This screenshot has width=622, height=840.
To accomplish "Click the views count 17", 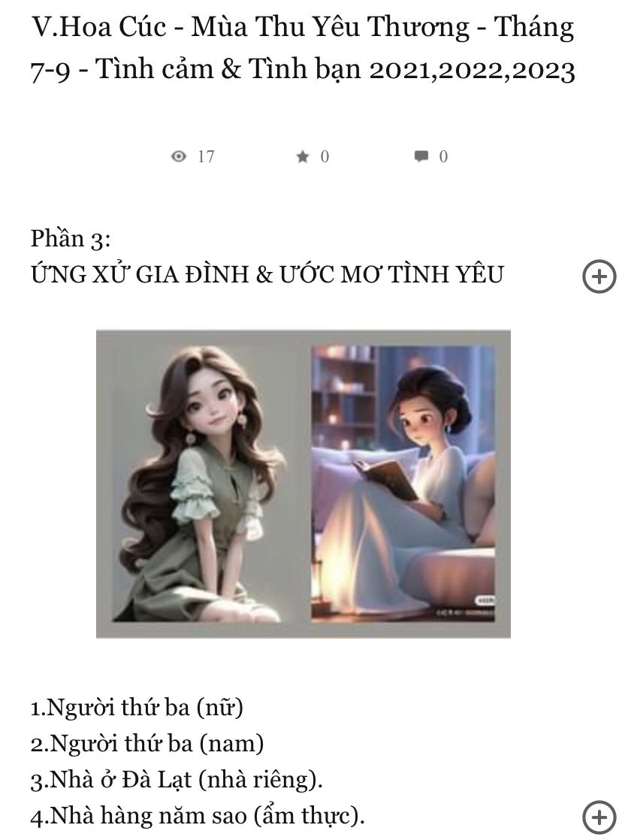I will (x=206, y=156).
